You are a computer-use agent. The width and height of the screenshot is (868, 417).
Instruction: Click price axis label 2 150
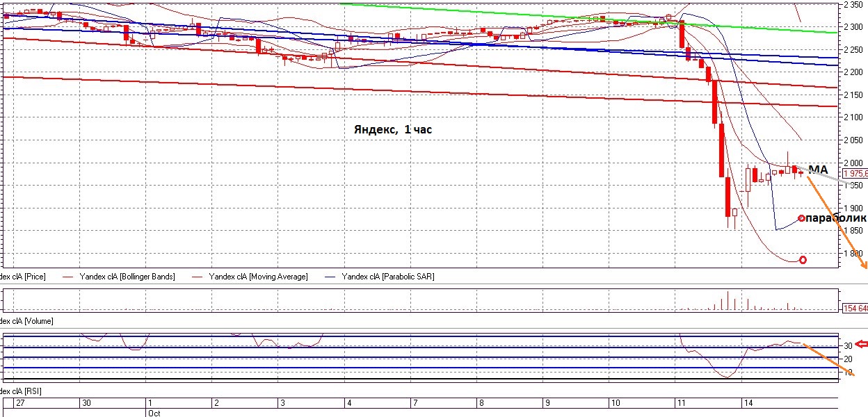(x=855, y=95)
